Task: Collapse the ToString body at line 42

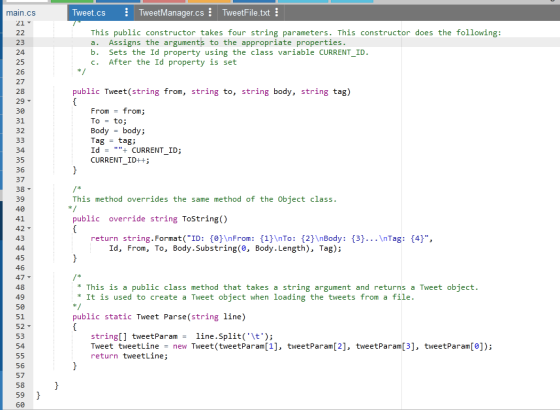Action: coord(29,229)
